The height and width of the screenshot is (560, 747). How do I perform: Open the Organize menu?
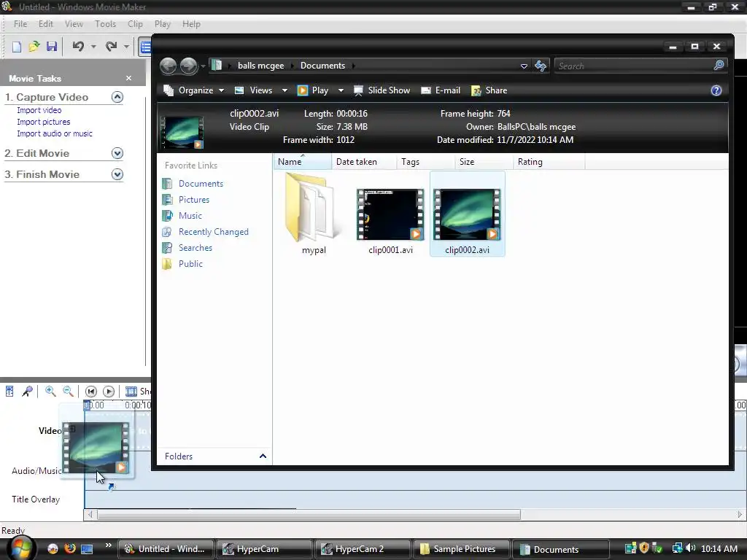pyautogui.click(x=193, y=90)
